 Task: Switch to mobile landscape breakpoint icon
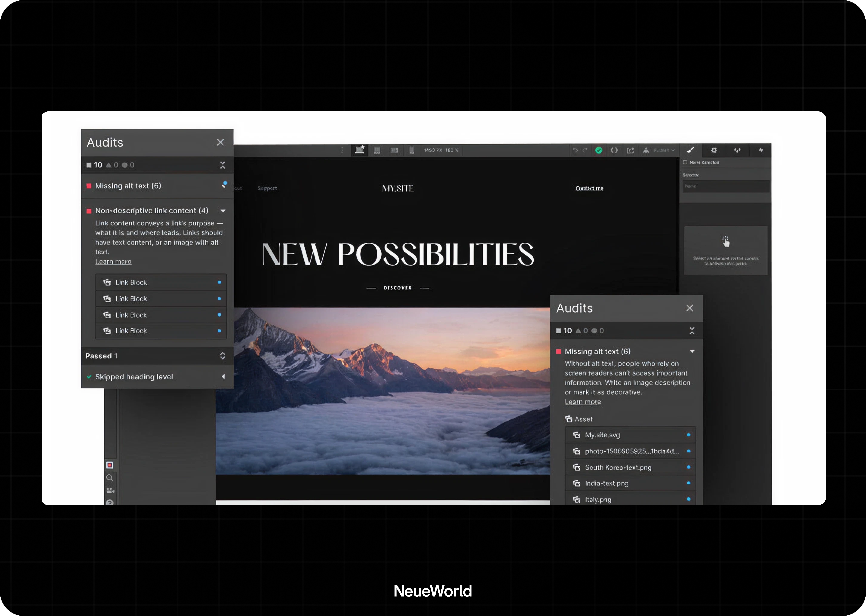(394, 150)
